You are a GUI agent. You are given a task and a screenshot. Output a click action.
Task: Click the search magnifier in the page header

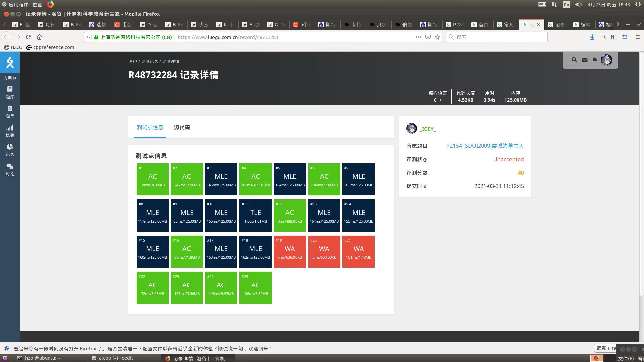pos(574,60)
